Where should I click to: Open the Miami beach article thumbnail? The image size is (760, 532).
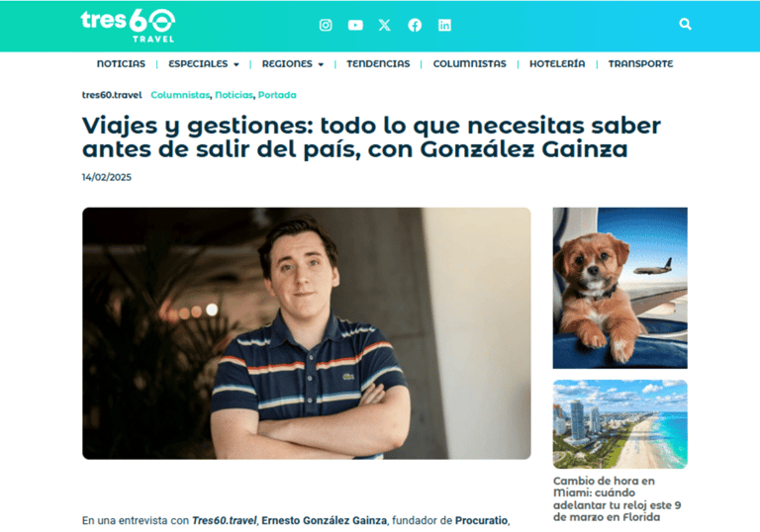tap(619, 424)
